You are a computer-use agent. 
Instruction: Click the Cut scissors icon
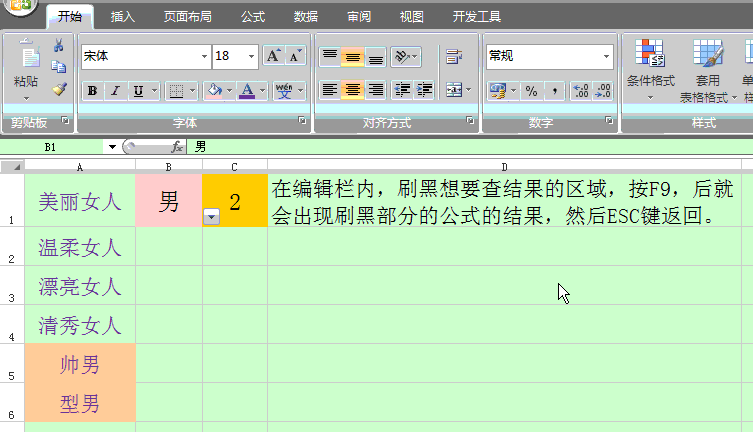pos(59,46)
